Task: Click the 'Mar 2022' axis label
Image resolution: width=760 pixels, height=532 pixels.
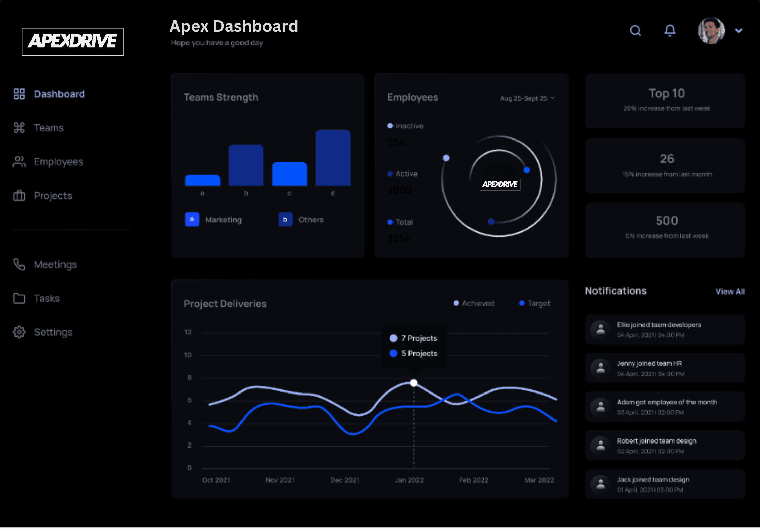Action: point(539,480)
